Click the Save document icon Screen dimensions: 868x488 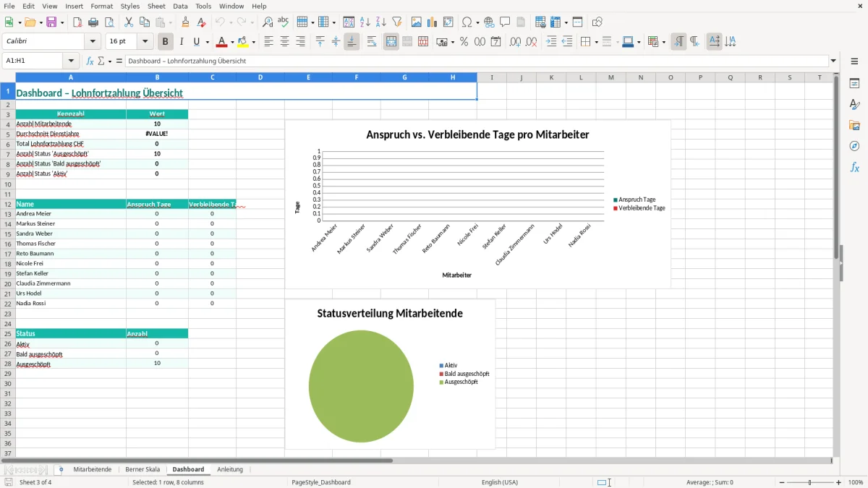[51, 22]
